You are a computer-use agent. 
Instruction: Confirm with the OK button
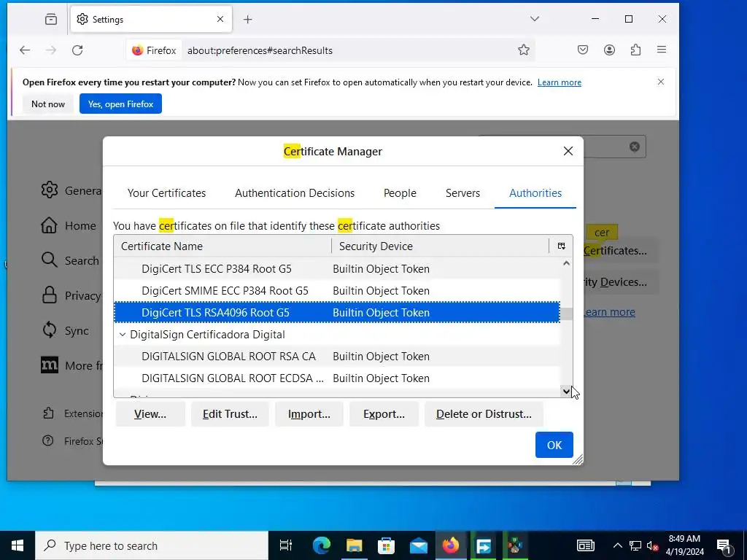[554, 445]
